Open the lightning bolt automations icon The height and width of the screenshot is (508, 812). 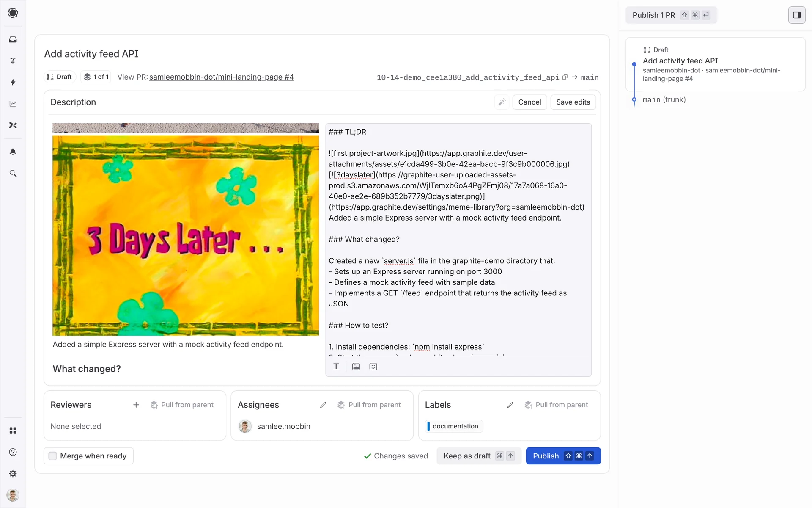click(13, 82)
